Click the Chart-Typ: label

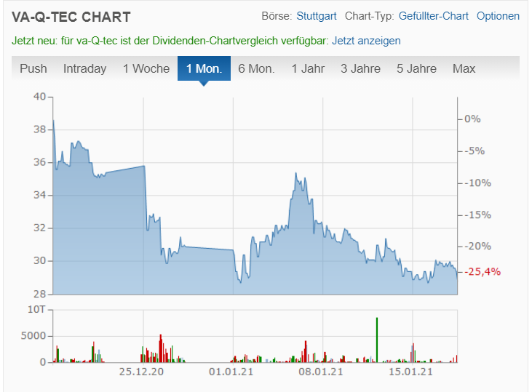(369, 16)
